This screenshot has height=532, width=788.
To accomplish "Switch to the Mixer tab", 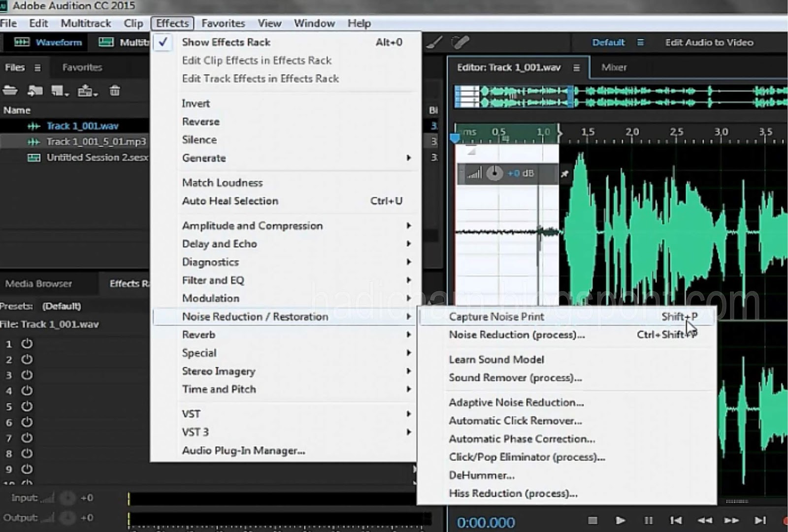I will pos(614,67).
